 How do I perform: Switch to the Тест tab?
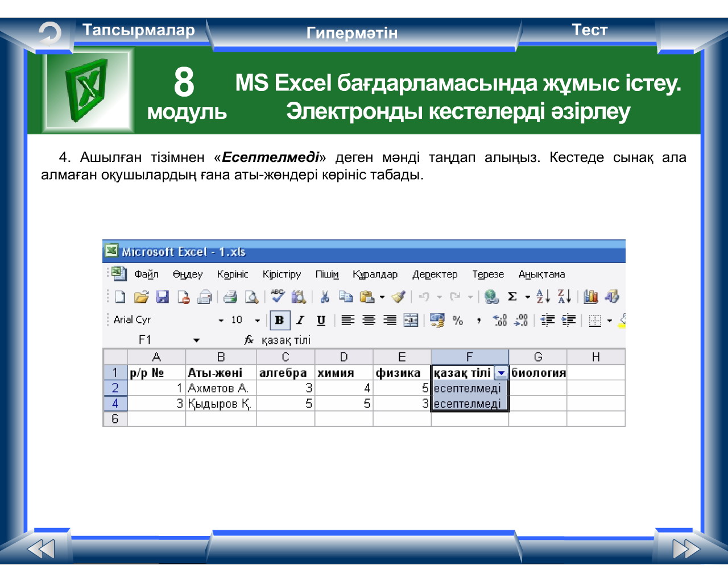tap(589, 30)
